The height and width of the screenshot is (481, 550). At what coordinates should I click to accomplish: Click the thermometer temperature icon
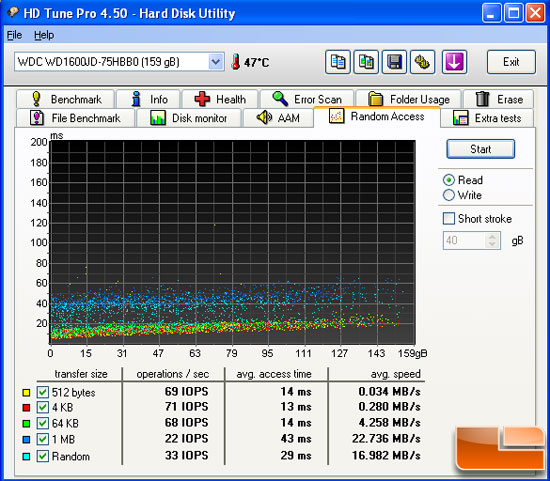pyautogui.click(x=236, y=62)
